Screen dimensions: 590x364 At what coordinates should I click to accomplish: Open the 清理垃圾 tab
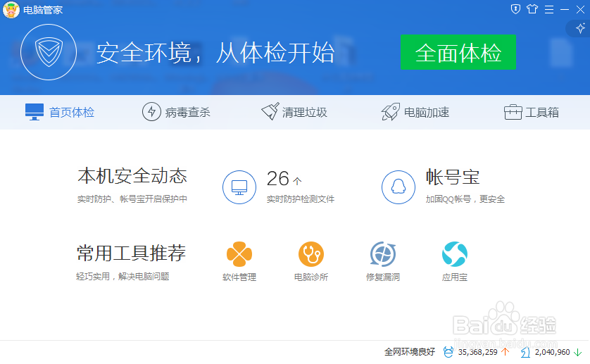294,112
